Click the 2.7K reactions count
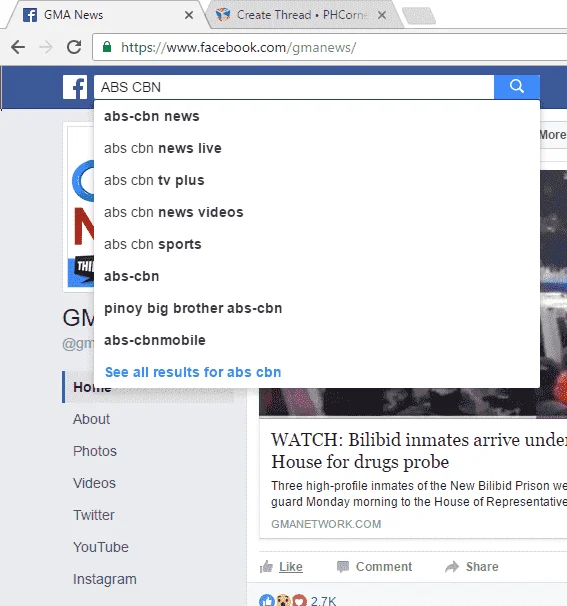Screen dimensions: 567x606 coord(324,601)
